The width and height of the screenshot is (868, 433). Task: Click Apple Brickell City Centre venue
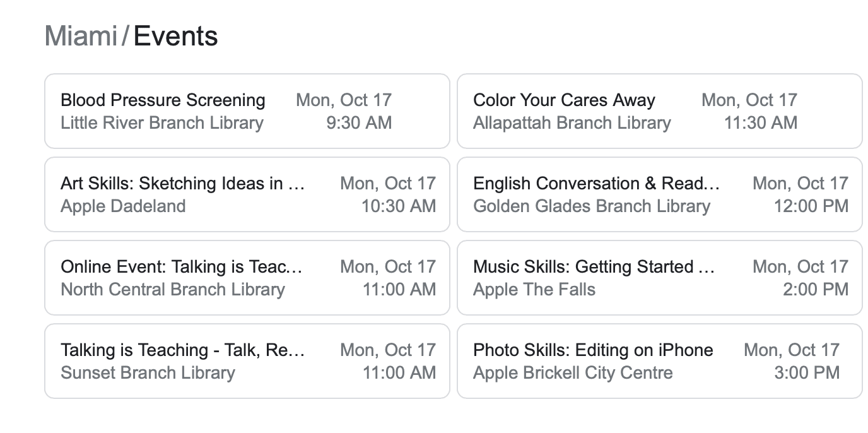573,372
